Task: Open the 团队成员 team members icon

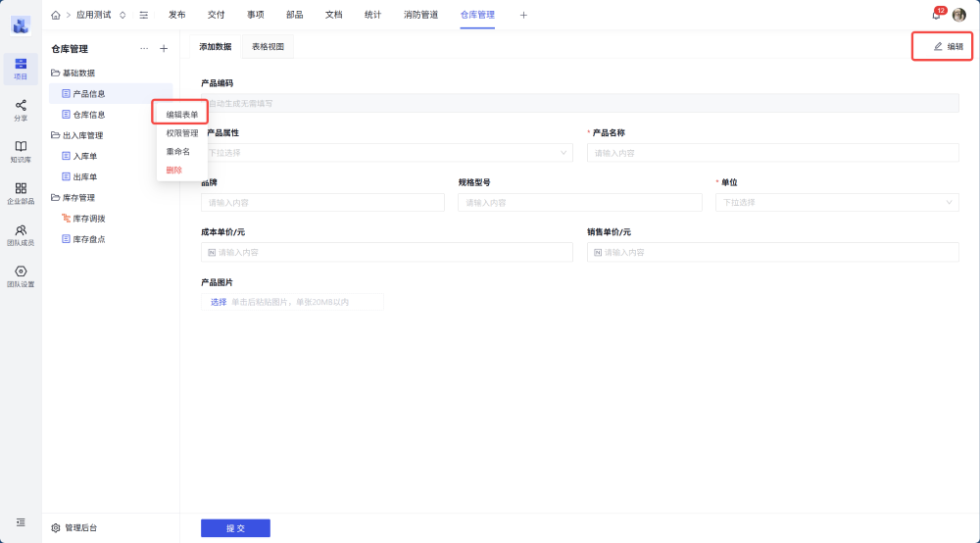Action: (x=21, y=234)
